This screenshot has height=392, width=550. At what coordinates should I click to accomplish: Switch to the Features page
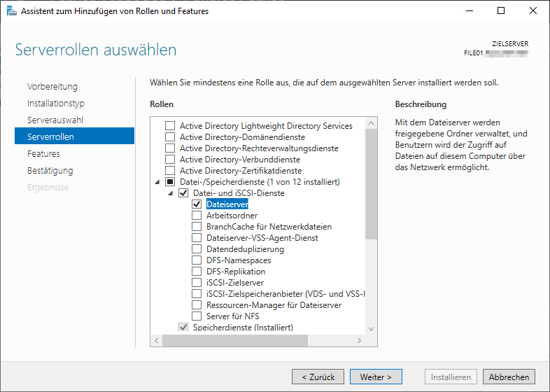43,154
